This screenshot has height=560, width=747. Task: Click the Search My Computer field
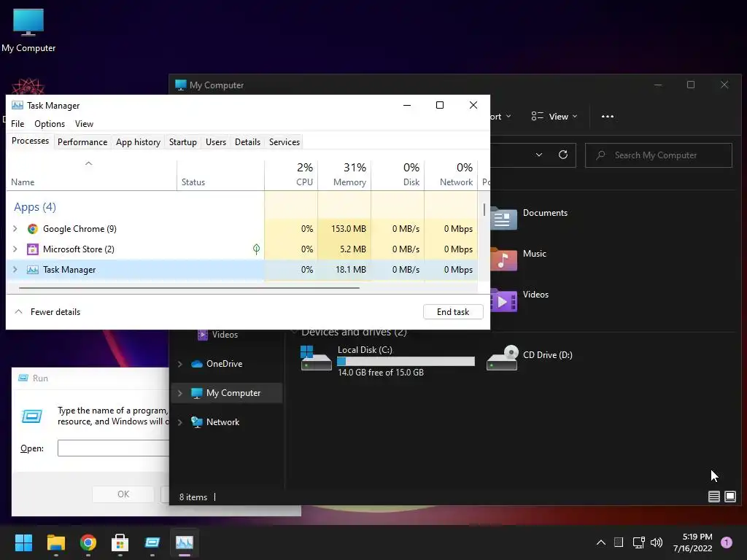click(x=659, y=155)
